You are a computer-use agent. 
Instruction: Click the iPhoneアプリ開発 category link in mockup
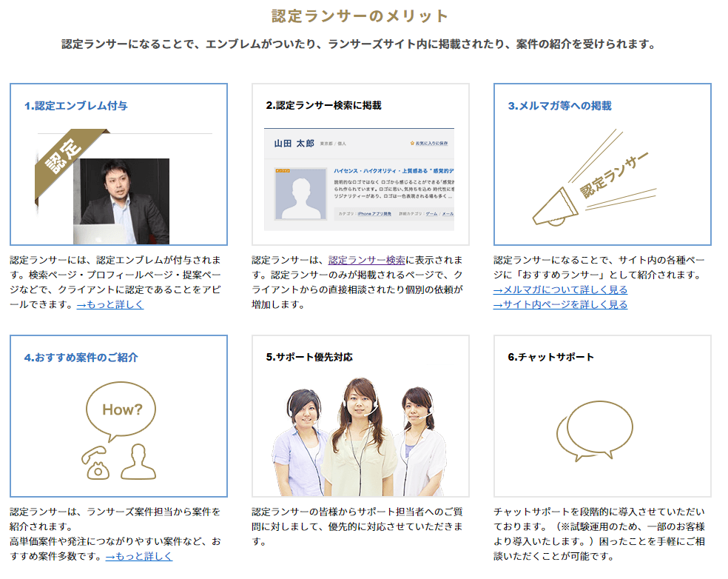(374, 214)
